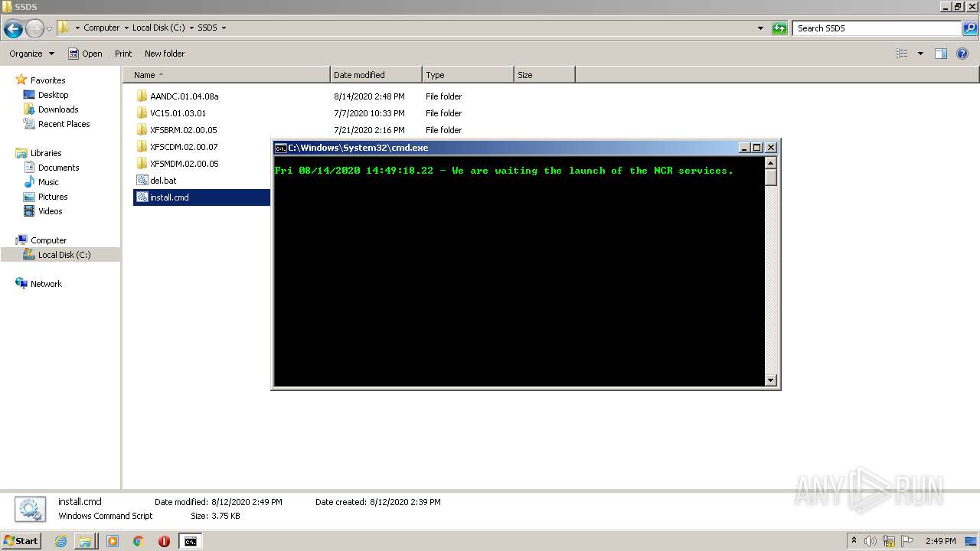980x551 pixels.
Task: Open Recent Places in navigation pane
Action: click(x=64, y=124)
